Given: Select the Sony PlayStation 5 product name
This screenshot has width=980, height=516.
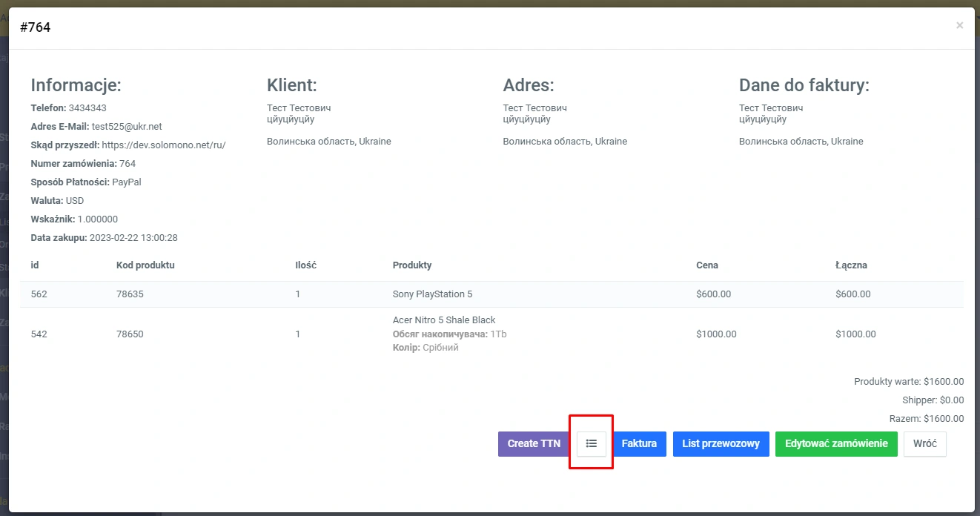Looking at the screenshot, I should pyautogui.click(x=432, y=294).
